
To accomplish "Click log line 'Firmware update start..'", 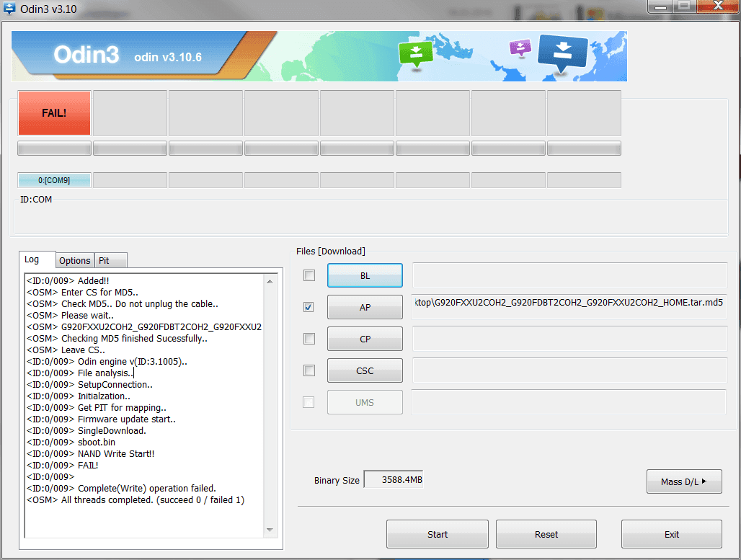I will click(x=101, y=419).
